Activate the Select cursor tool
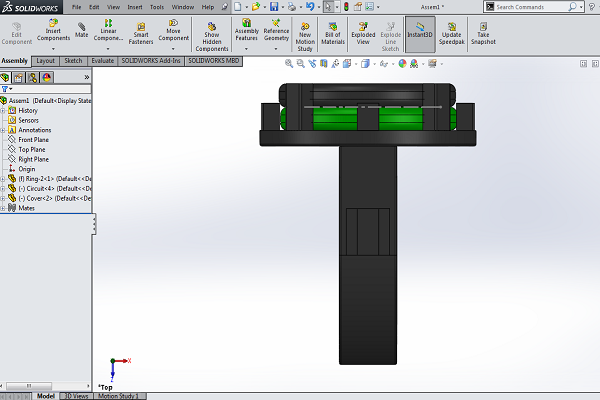The width and height of the screenshot is (600, 400). click(x=328, y=7)
